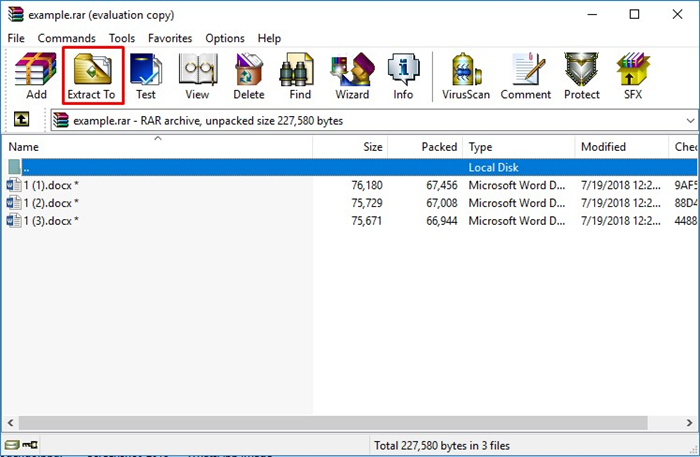Click Word icon of 1 (3).docx
Image resolution: width=700 pixels, height=457 pixels.
point(14,220)
